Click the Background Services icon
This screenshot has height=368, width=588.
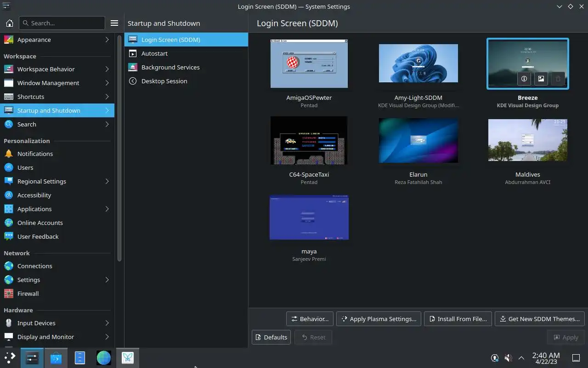tap(133, 67)
